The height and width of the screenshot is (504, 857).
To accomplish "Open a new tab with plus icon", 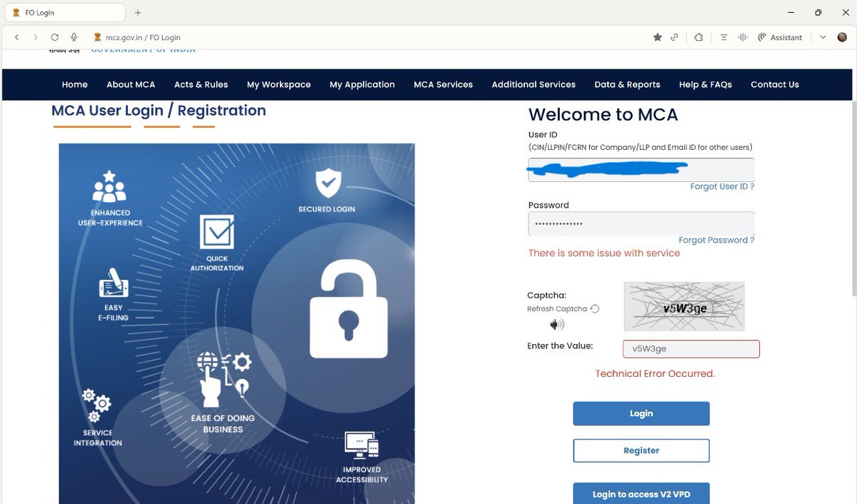I will (138, 12).
